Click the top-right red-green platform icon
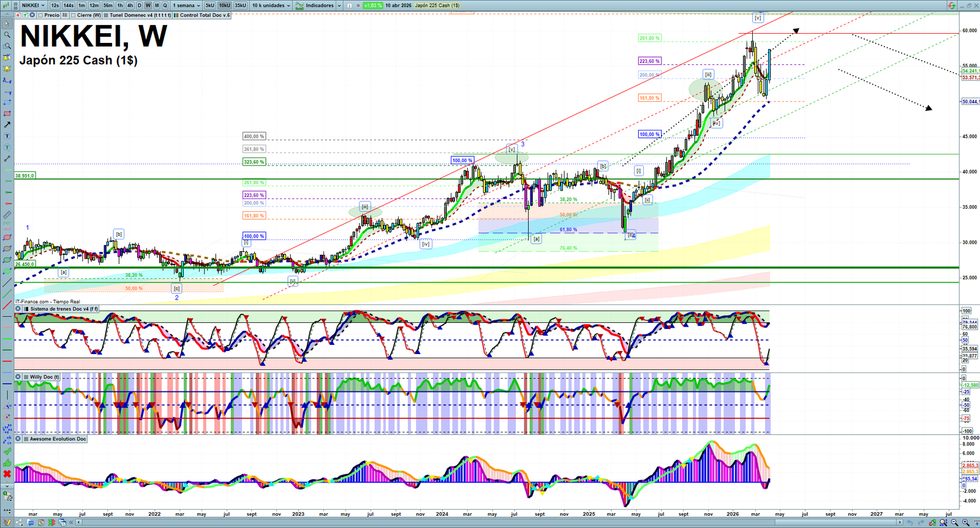980x528 pixels. pyautogui.click(x=951, y=6)
